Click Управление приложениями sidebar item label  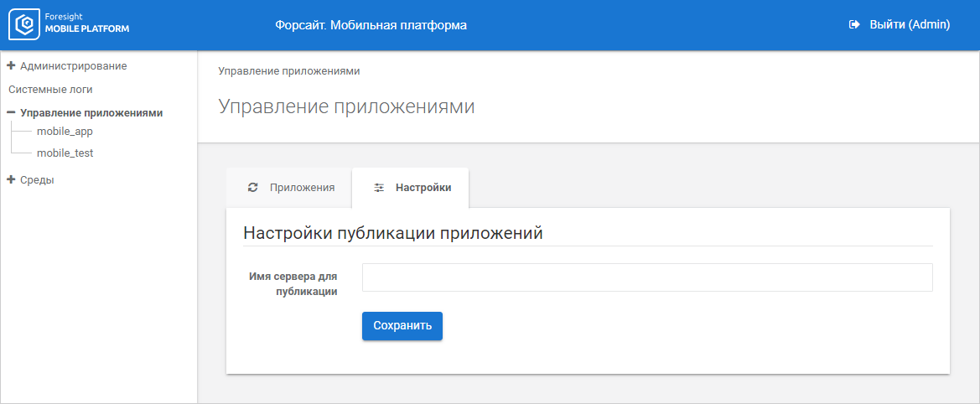[x=91, y=112]
